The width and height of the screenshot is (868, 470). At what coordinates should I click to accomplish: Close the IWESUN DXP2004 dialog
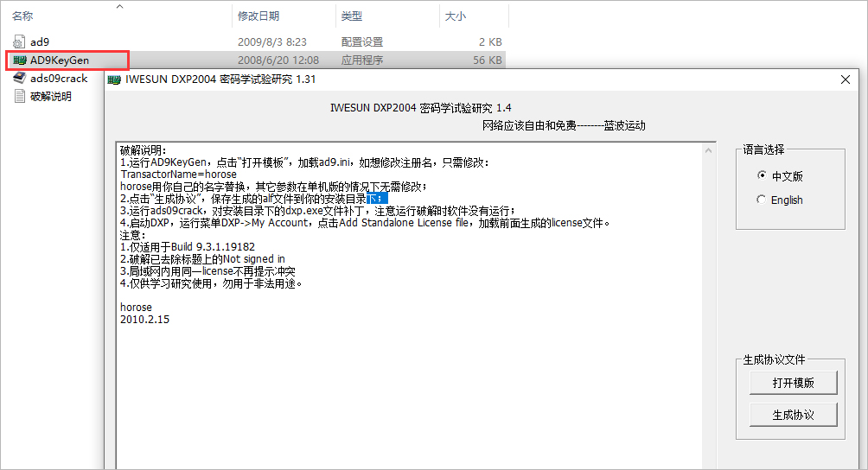pos(845,79)
